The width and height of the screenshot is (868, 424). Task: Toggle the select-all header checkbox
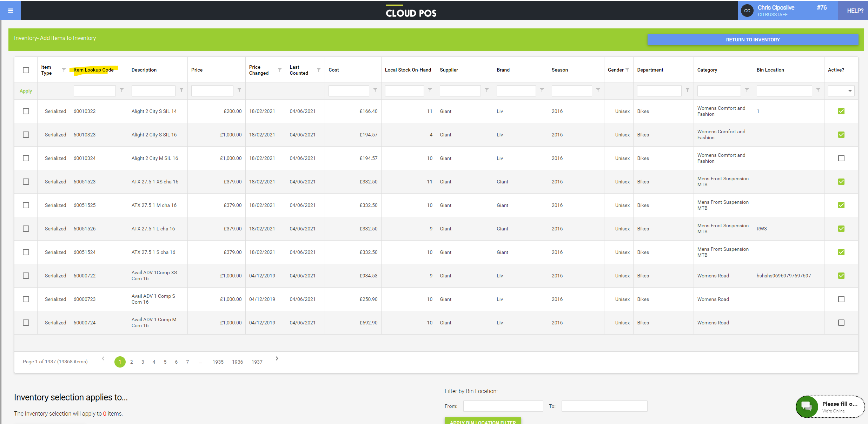(26, 70)
